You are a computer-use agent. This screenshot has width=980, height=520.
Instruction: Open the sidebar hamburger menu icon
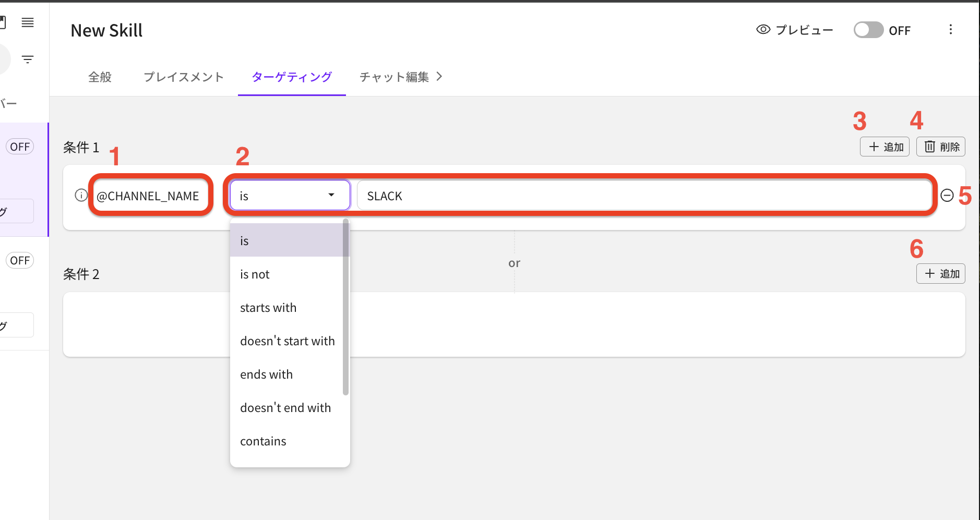click(x=28, y=22)
